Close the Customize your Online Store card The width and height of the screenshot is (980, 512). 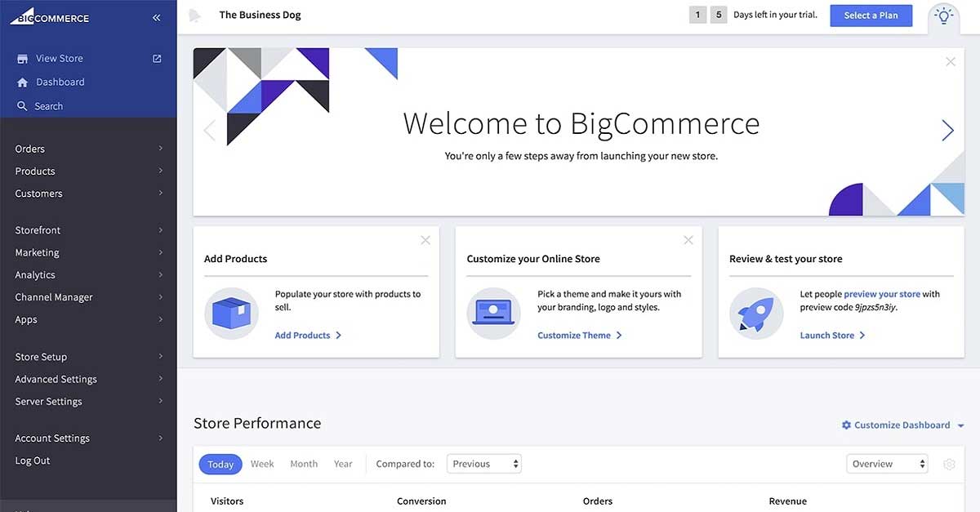pos(688,240)
